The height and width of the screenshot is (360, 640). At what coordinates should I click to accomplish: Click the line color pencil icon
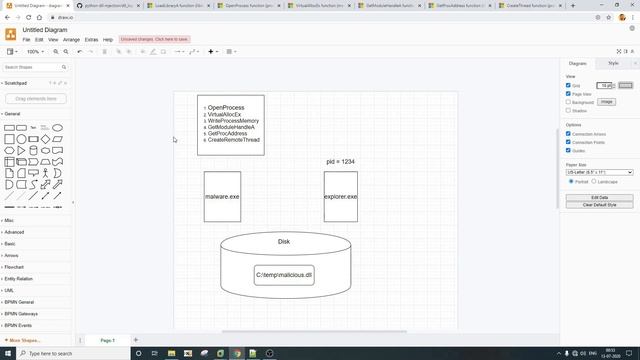point(153,52)
